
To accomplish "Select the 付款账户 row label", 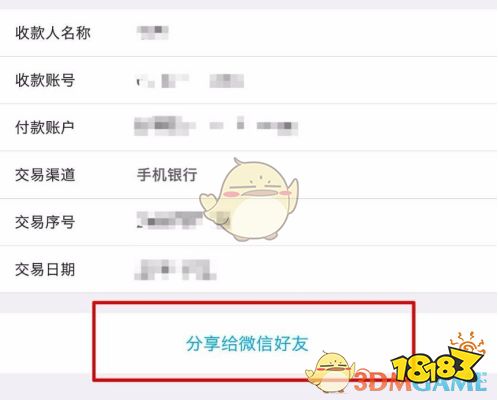I will pos(45,127).
